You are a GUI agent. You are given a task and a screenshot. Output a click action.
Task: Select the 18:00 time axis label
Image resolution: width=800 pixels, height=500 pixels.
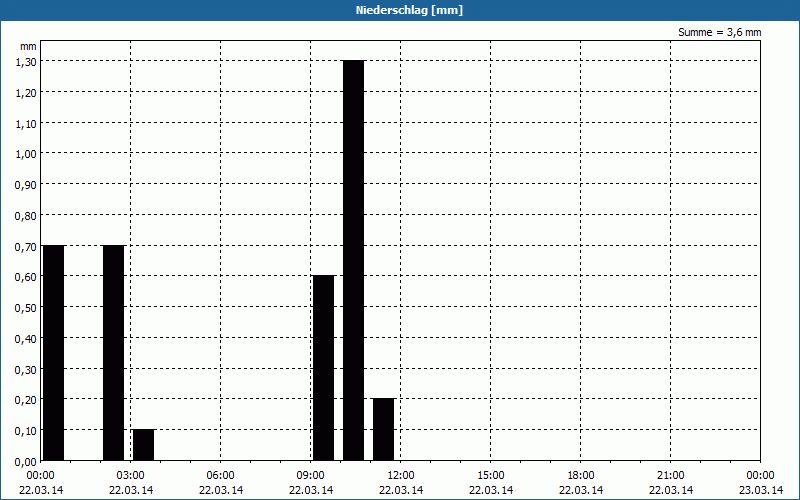(581, 475)
